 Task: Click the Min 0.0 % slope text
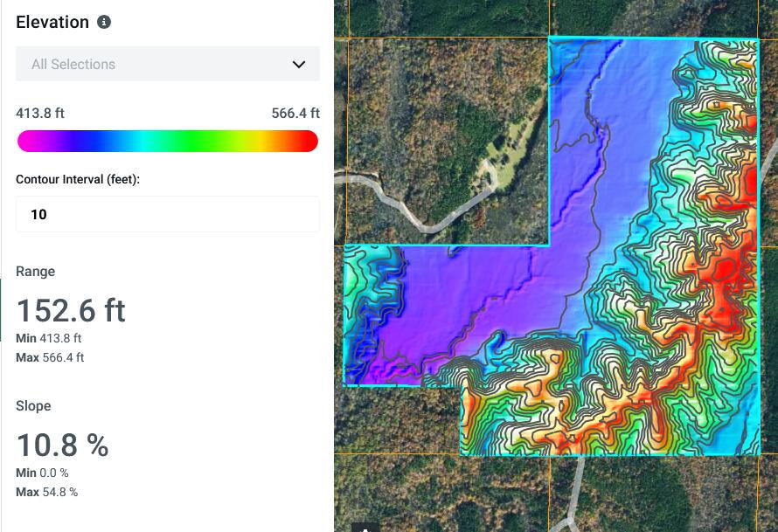[x=42, y=473]
